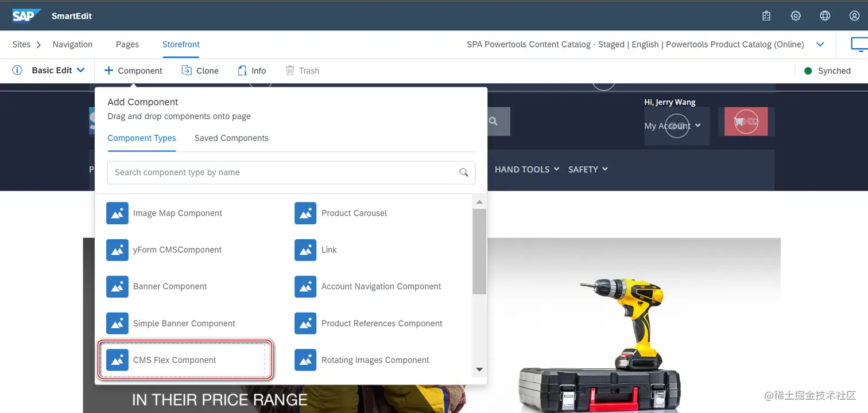Click the Product Carousel label
The image size is (868, 413).
(354, 213)
